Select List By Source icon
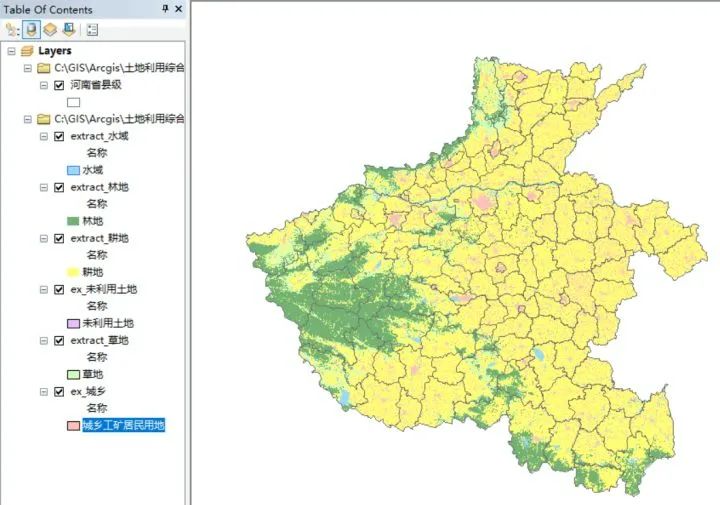The height and width of the screenshot is (505, 720). click(31, 30)
